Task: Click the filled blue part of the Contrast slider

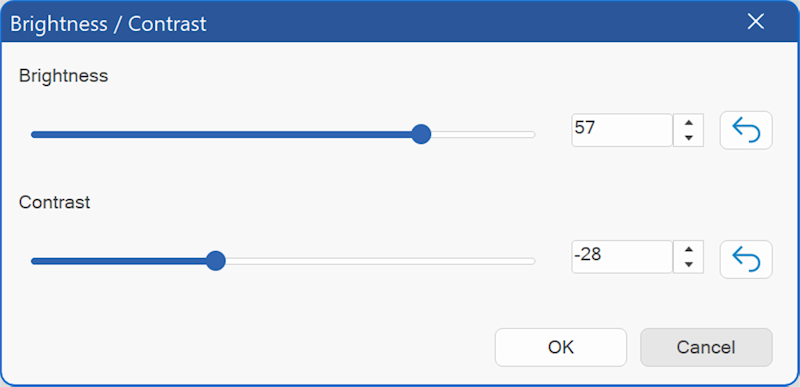Action: (118, 261)
